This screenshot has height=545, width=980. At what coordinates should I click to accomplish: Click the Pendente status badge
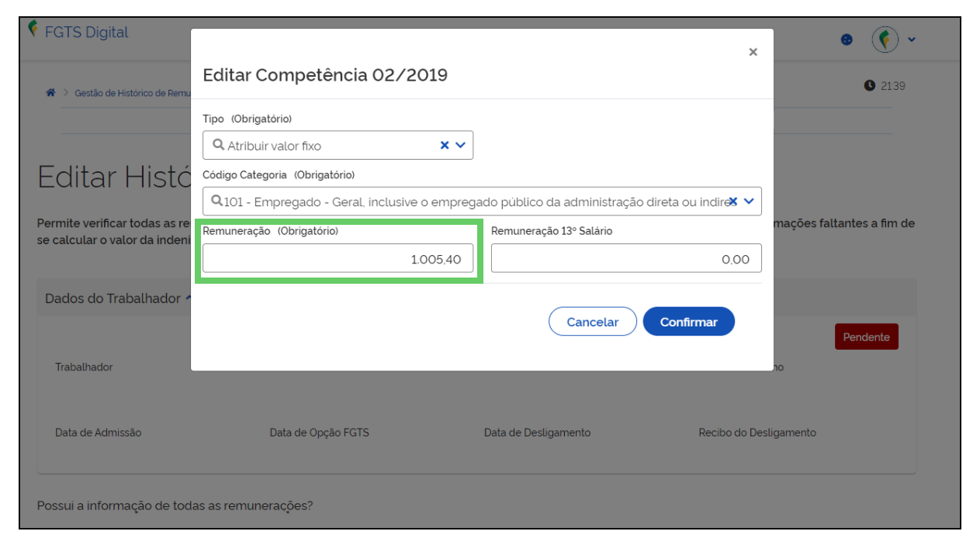(x=866, y=337)
